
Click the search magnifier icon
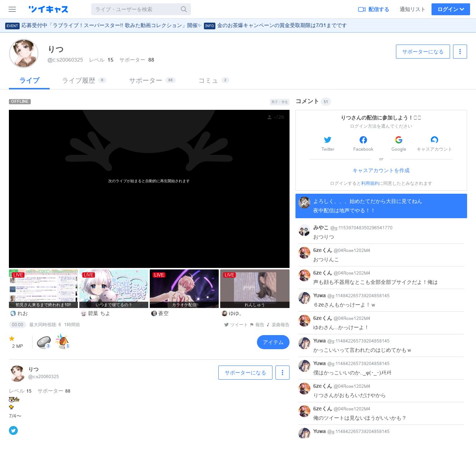pos(184,9)
